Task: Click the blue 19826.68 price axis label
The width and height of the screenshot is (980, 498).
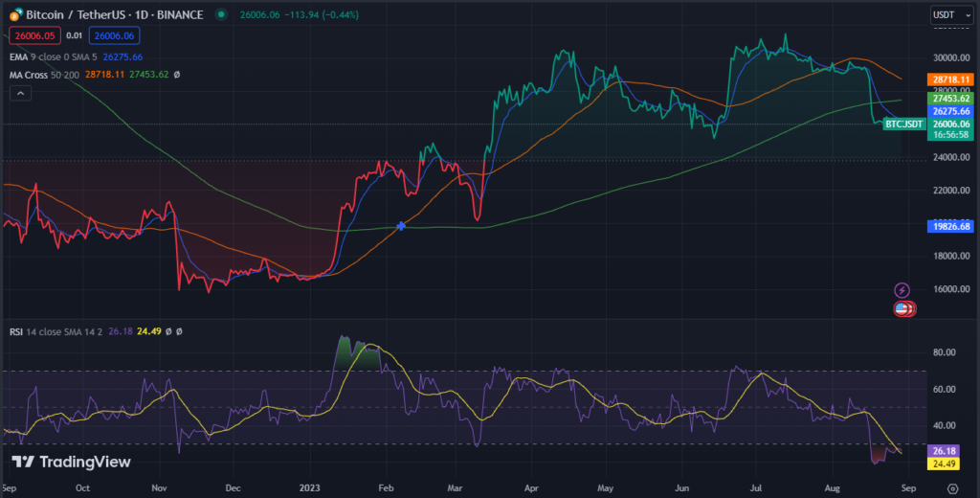Action: point(950,226)
